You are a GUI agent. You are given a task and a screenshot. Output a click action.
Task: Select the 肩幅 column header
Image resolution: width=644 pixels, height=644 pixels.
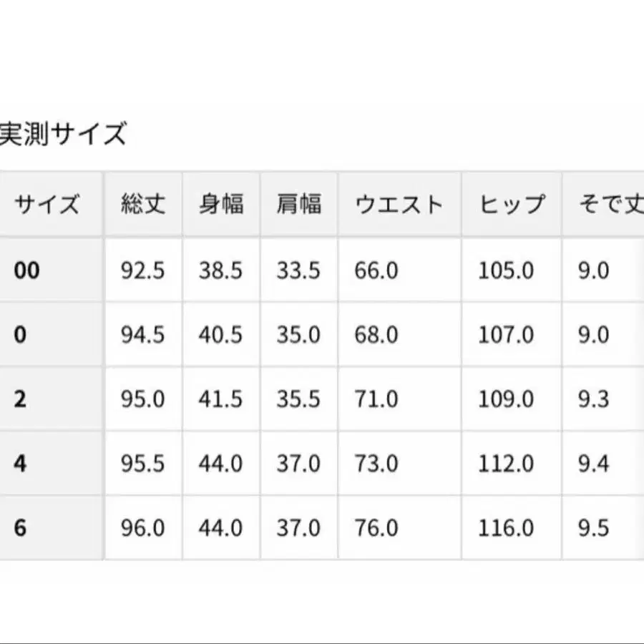(298, 205)
